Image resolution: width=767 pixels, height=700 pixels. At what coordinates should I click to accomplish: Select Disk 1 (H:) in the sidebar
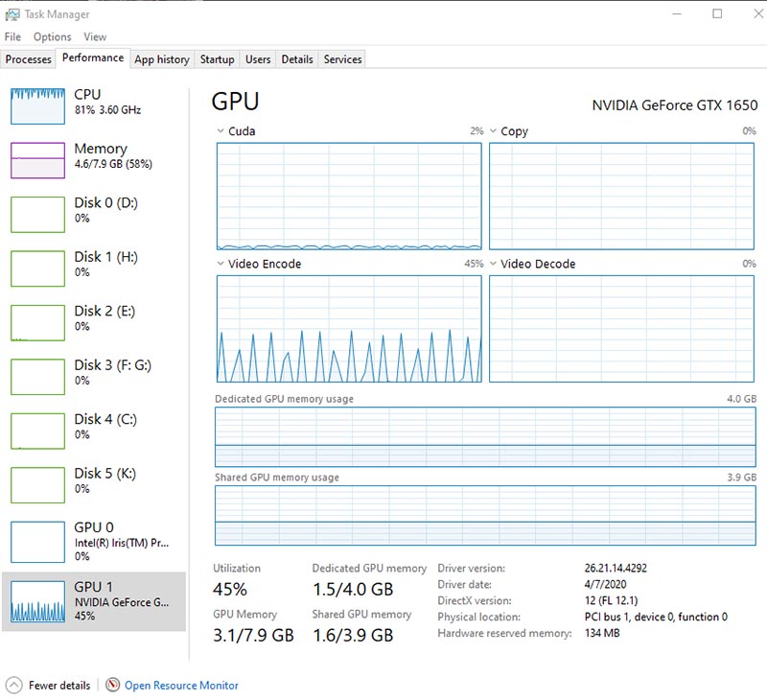94,268
